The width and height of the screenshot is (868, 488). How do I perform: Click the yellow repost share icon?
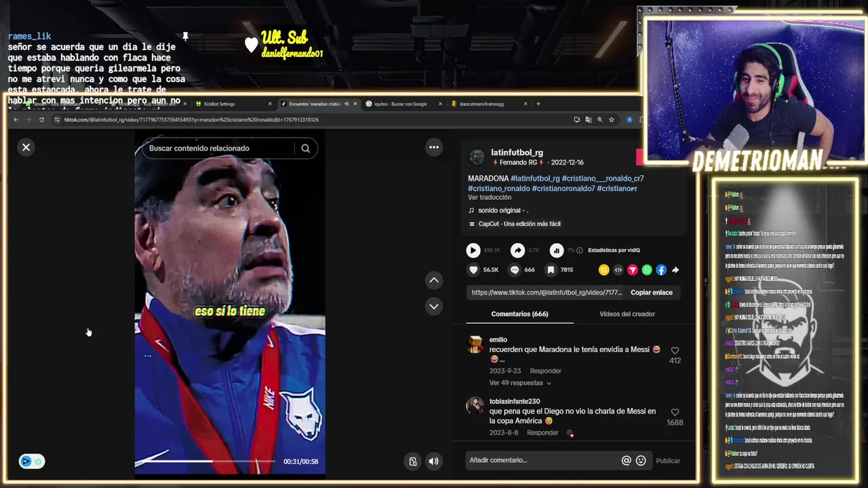(604, 270)
